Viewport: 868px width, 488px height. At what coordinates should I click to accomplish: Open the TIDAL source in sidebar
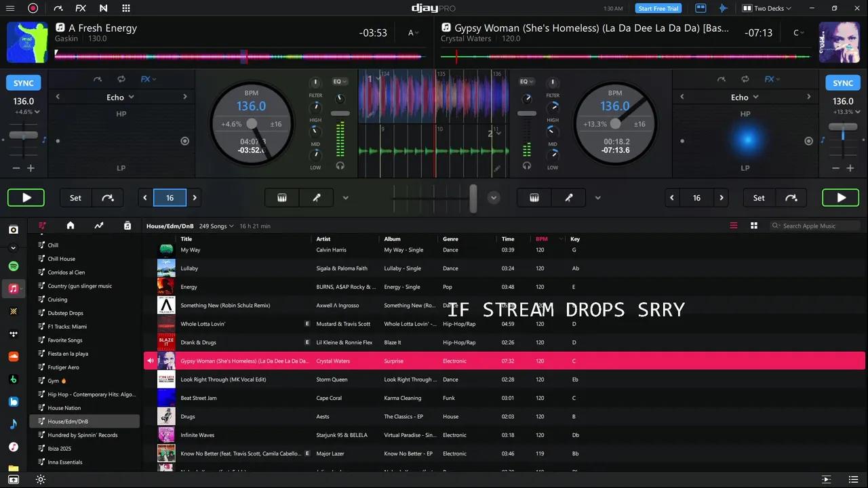click(x=14, y=334)
